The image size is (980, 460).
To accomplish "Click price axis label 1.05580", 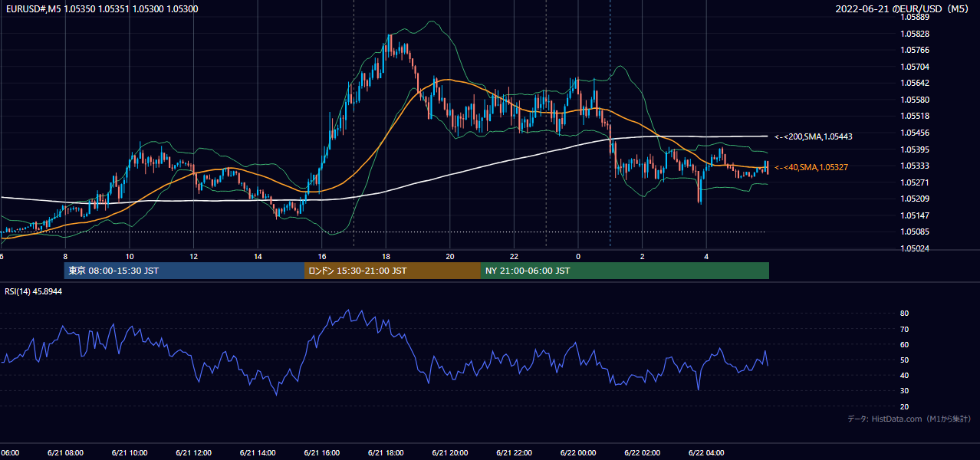I will point(915,100).
